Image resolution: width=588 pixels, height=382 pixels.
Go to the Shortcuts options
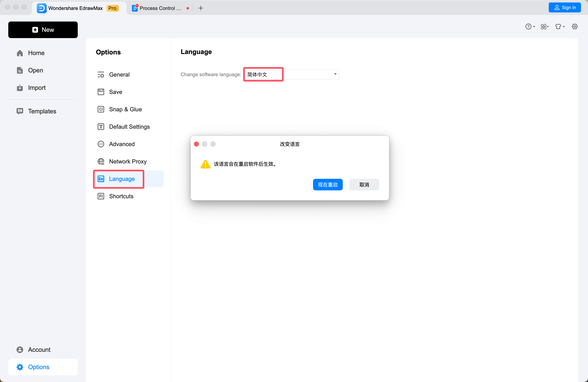121,196
